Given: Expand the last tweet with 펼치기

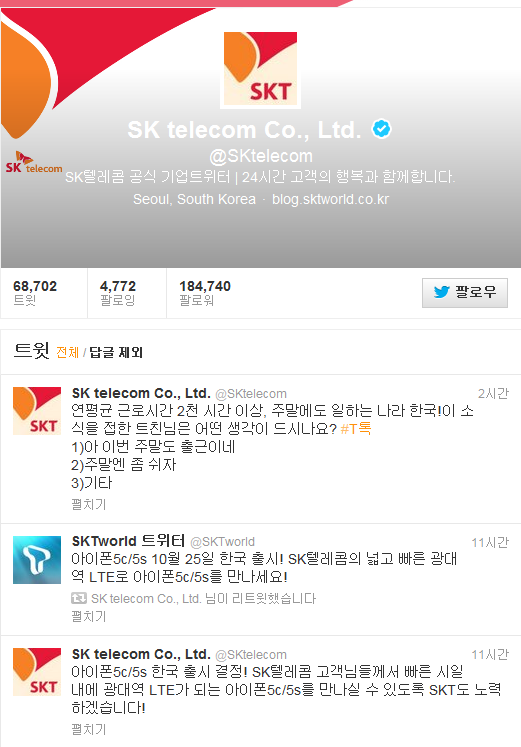Looking at the screenshot, I should [x=89, y=729].
